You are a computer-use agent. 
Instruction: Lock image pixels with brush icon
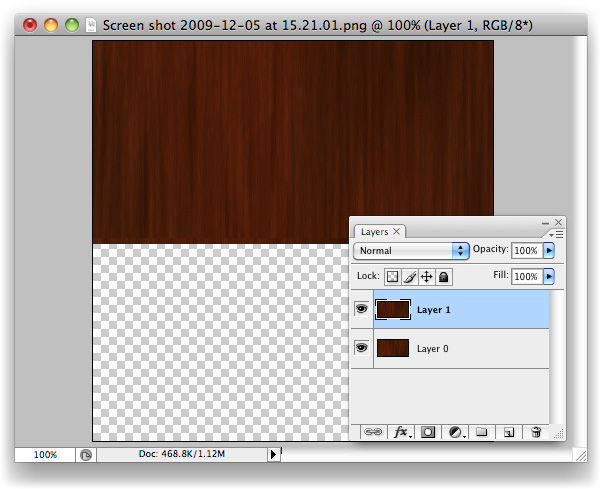click(410, 277)
